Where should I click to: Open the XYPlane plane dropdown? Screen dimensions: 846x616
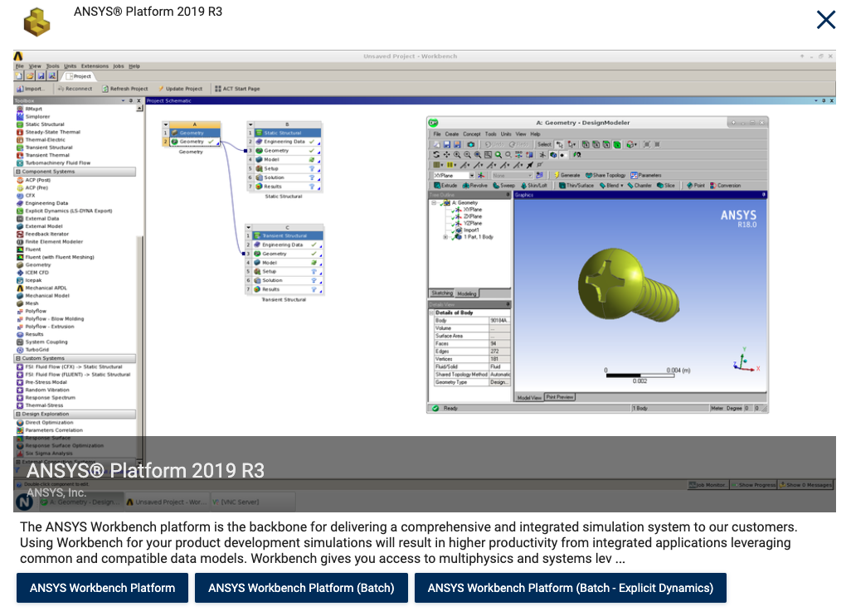coord(472,175)
